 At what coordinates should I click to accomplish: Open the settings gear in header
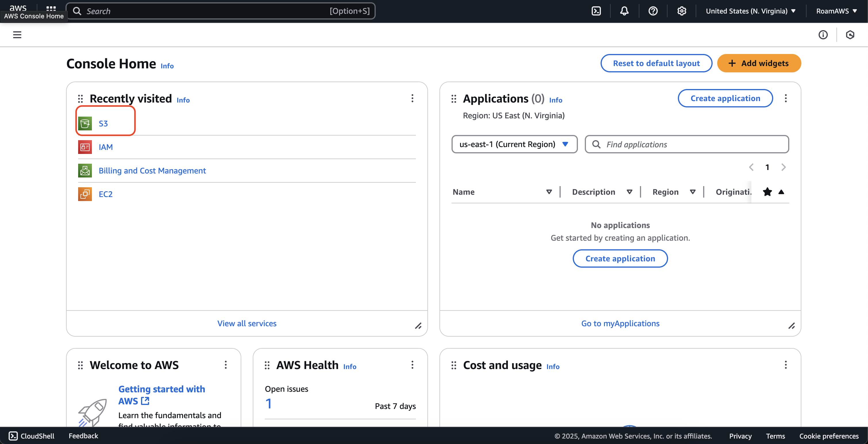682,11
